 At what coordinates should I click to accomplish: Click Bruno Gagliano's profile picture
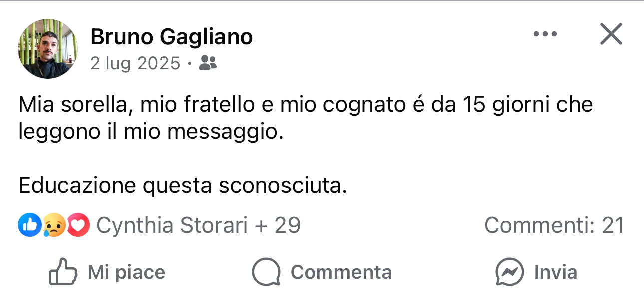[x=48, y=49]
